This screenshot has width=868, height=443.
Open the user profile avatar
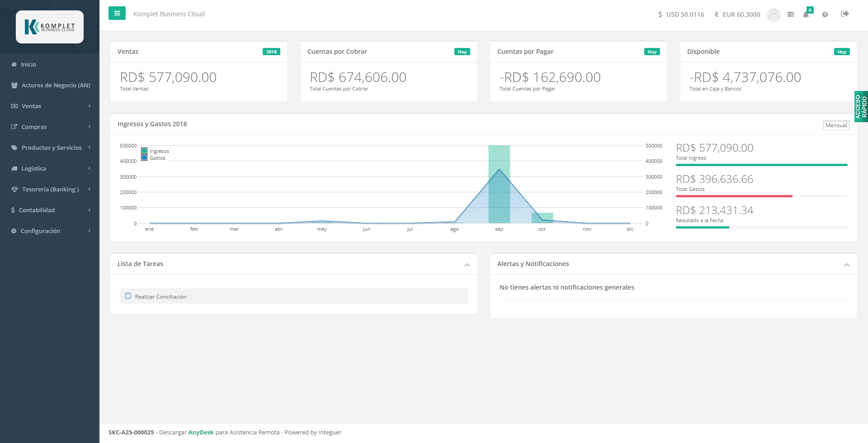point(774,14)
